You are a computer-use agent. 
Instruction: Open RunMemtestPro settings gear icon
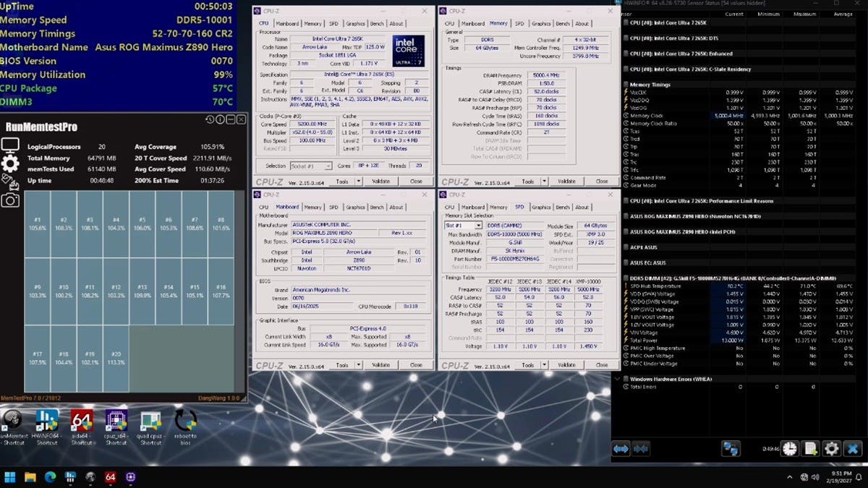click(10, 164)
